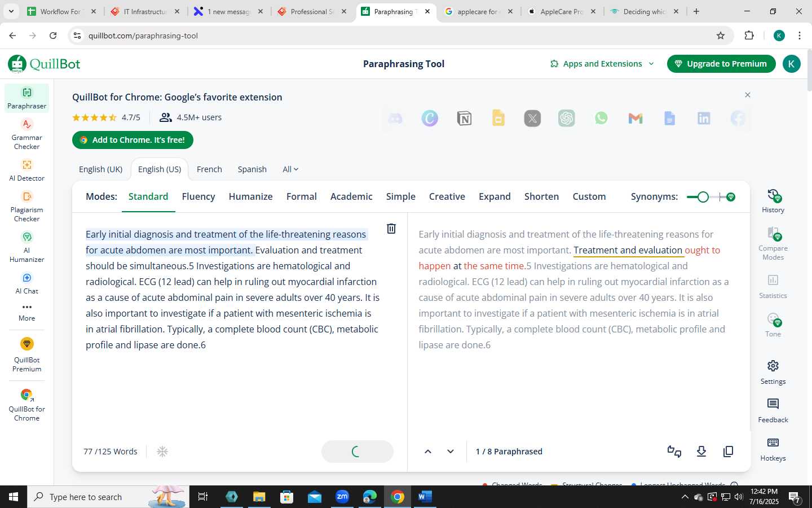The image size is (812, 508).
Task: Open Statistics panel
Action: [x=773, y=287]
